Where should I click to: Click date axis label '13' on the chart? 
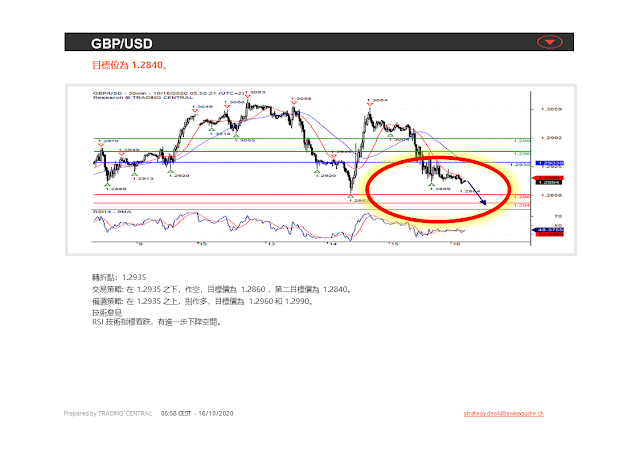point(270,244)
